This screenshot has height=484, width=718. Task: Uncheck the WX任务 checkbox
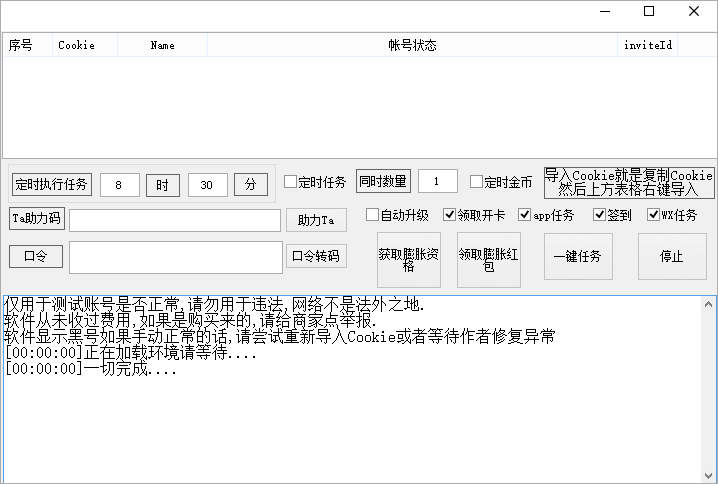(653, 215)
